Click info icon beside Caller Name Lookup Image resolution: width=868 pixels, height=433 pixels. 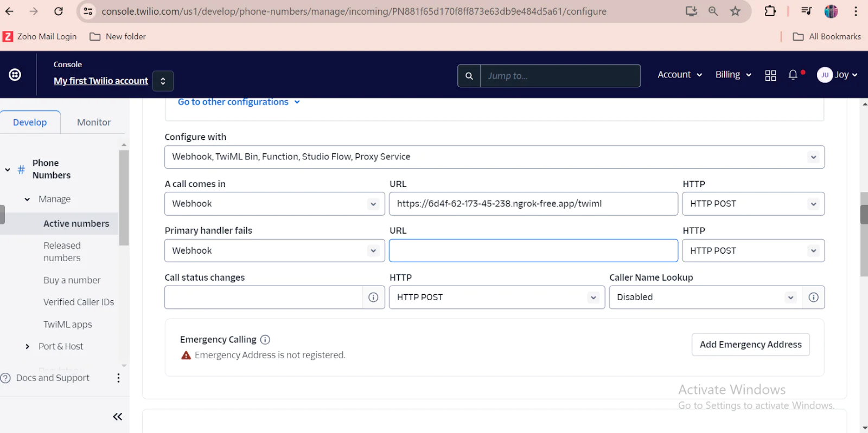813,297
